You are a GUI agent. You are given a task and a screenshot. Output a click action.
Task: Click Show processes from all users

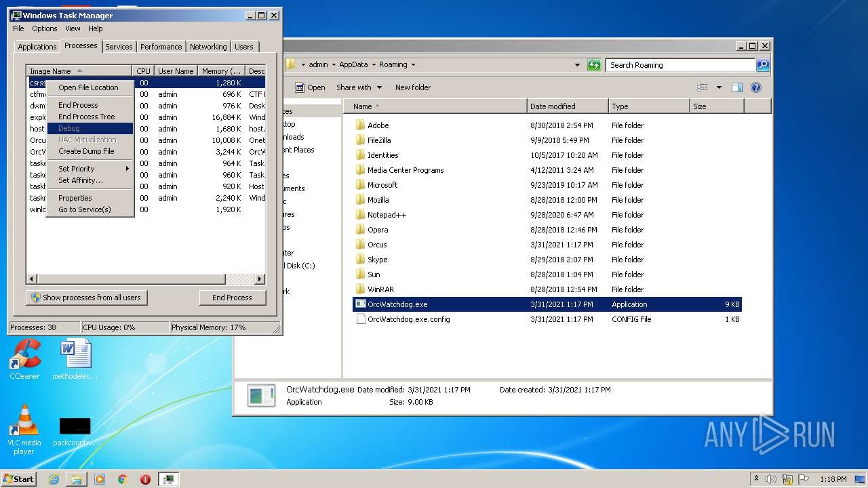click(87, 298)
